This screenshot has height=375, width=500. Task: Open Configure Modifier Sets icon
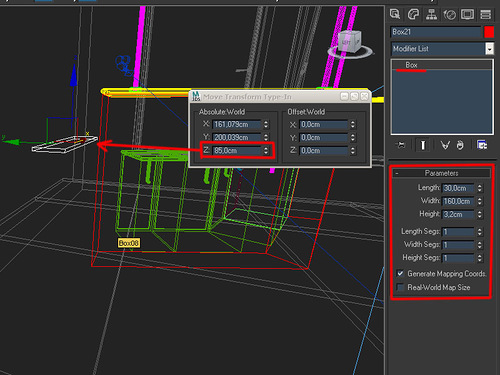coord(482,145)
